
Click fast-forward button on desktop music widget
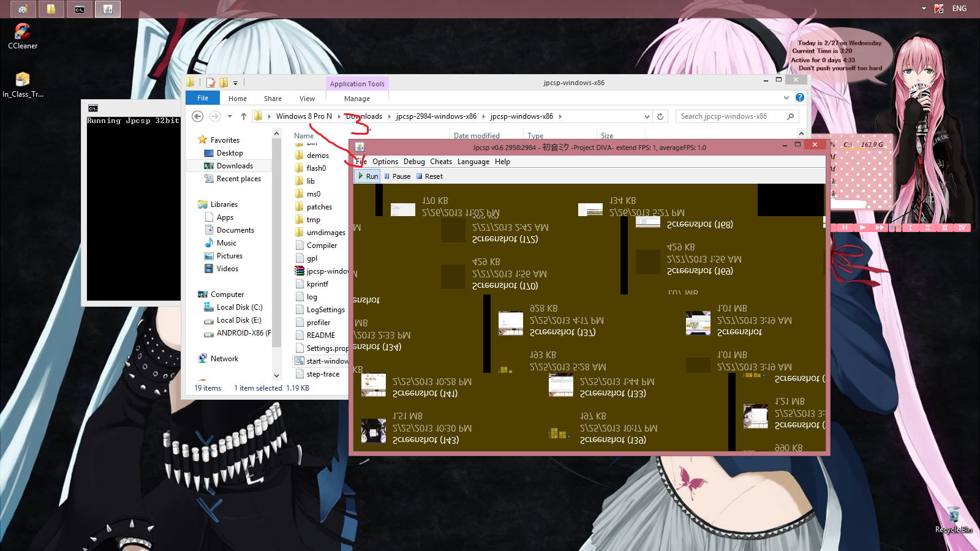click(880, 228)
